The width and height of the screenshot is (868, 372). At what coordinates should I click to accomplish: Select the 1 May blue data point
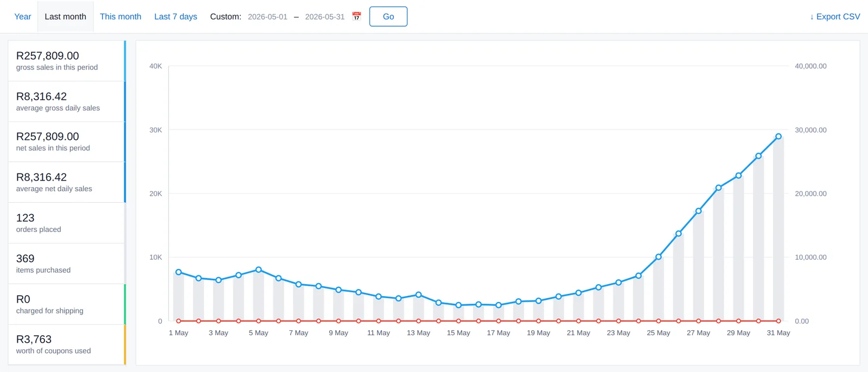tap(178, 272)
